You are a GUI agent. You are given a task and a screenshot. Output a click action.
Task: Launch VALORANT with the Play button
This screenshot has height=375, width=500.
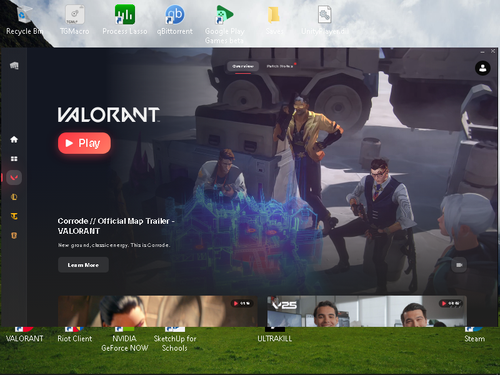(x=84, y=143)
